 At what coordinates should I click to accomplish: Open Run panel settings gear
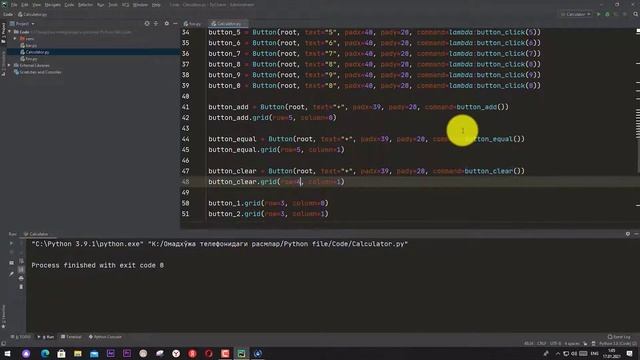(x=628, y=234)
